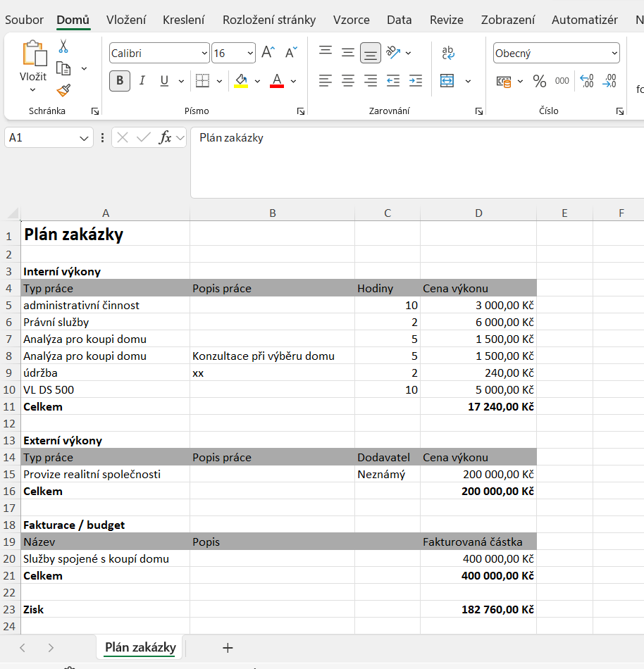
Task: Switch to Rozložení stránky tab
Action: [269, 20]
